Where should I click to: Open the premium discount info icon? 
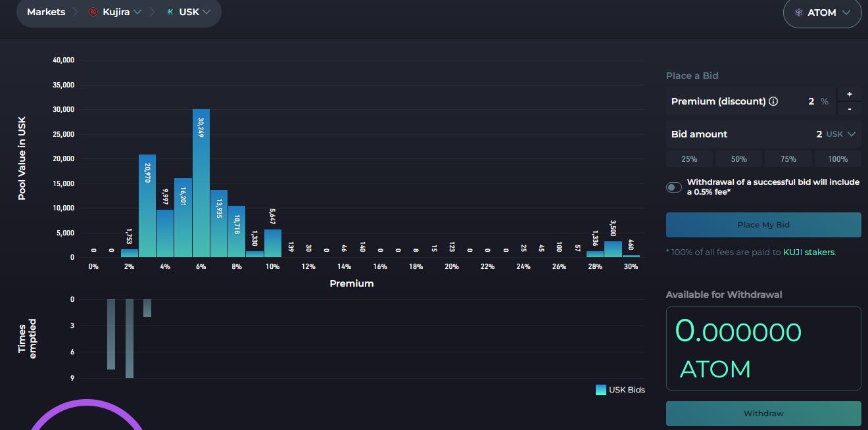coord(773,101)
